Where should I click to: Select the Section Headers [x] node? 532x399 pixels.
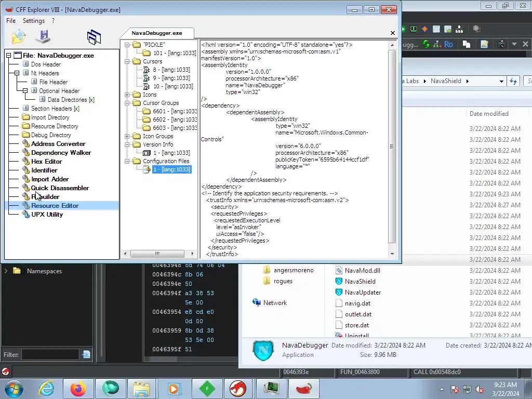(x=55, y=109)
